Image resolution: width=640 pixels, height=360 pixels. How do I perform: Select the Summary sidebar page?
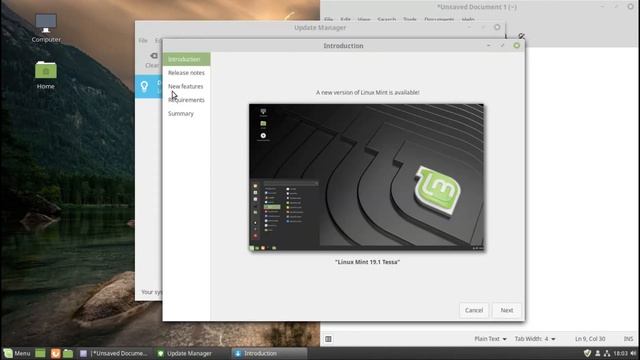click(187, 113)
